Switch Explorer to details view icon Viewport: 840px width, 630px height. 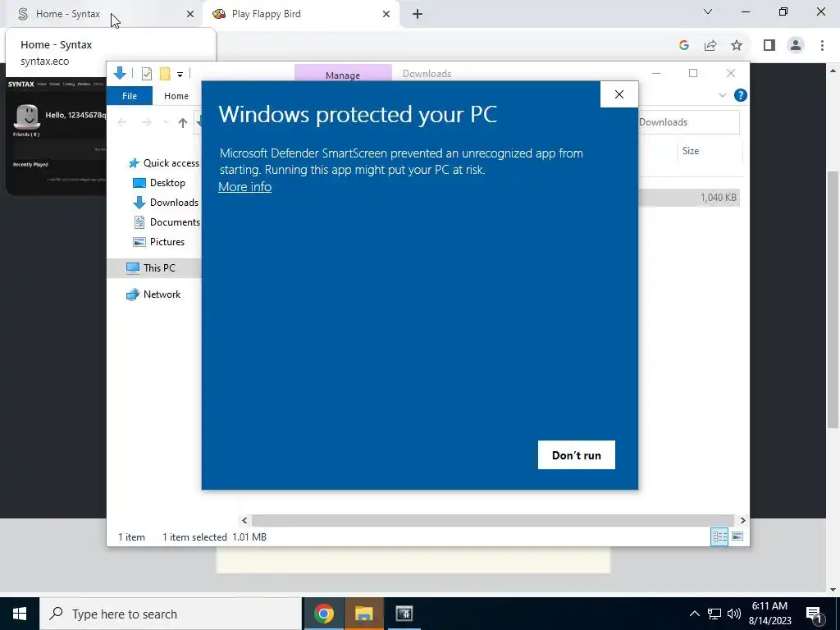[x=719, y=536]
